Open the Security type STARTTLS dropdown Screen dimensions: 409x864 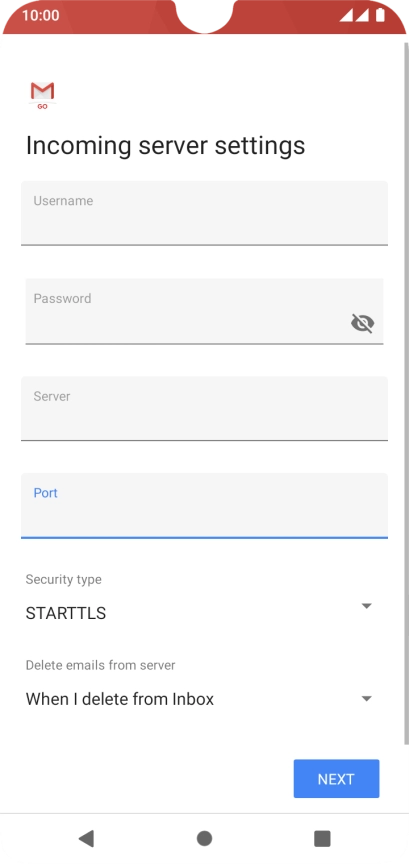point(201,613)
